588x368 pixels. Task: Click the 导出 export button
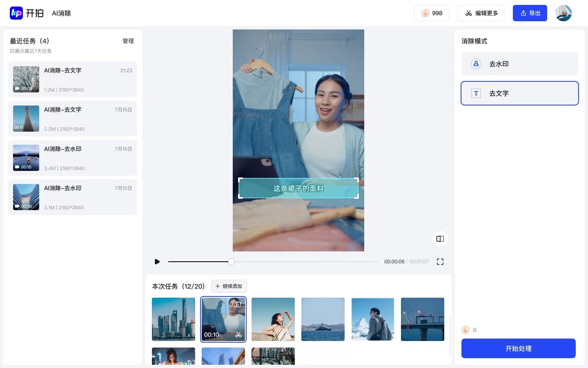[530, 13]
